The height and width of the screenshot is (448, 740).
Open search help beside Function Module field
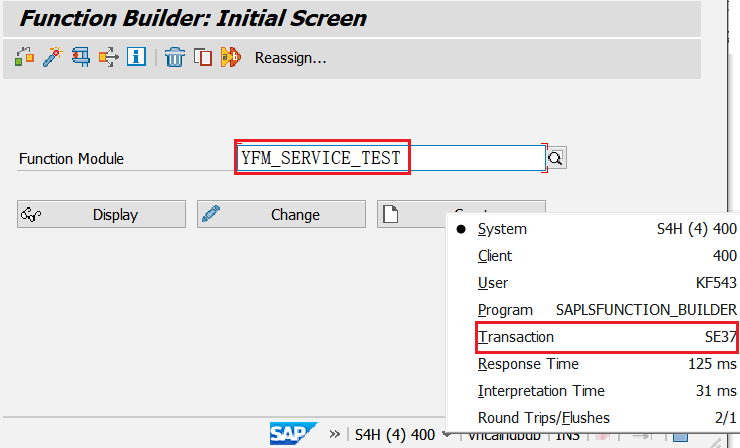tap(556, 158)
